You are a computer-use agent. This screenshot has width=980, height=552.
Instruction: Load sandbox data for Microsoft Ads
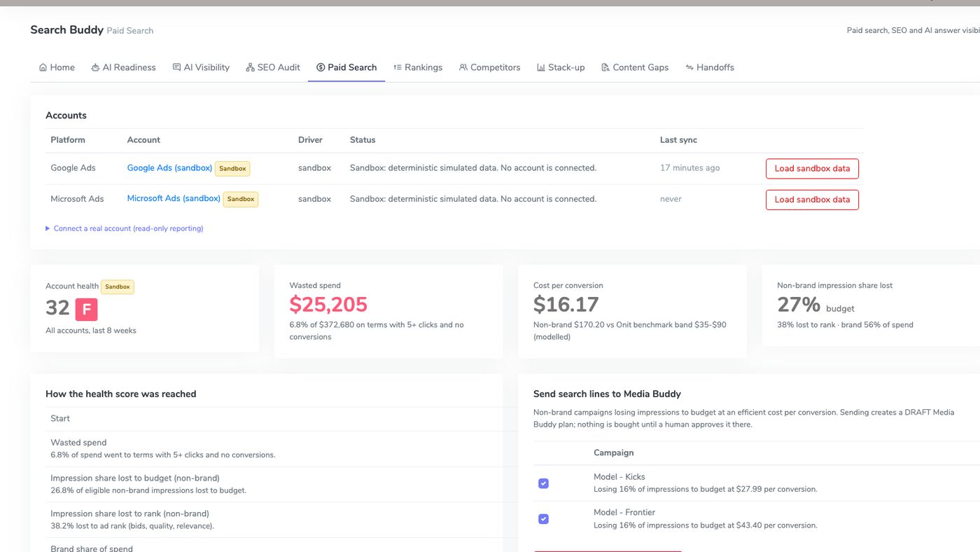pos(812,200)
